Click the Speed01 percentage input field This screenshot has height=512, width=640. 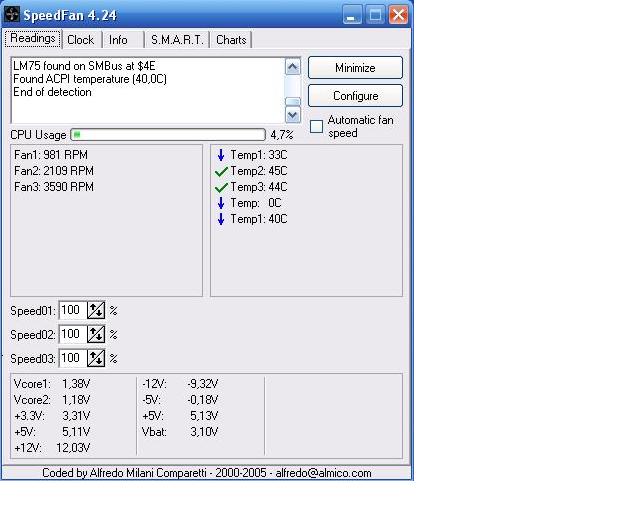tap(73, 310)
